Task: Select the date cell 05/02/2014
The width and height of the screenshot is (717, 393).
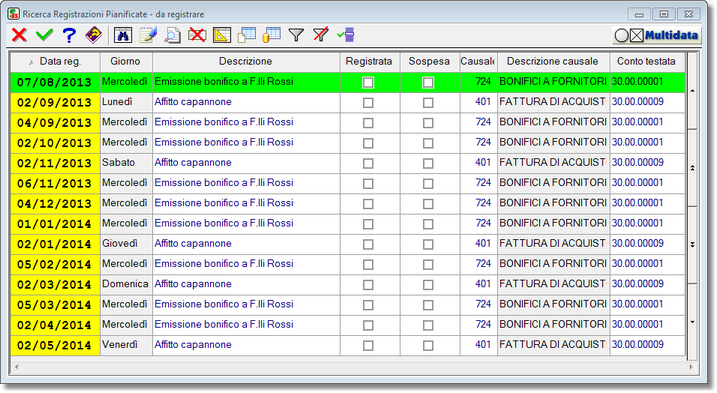Action: coord(55,264)
